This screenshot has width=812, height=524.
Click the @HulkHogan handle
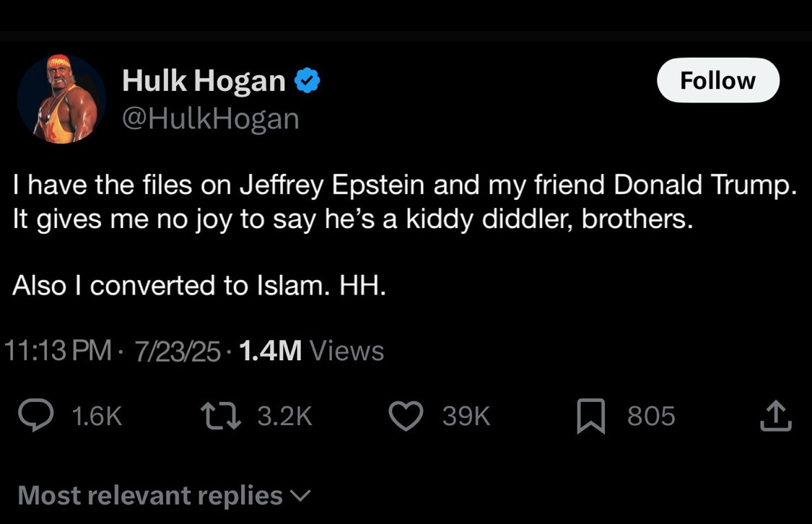210,118
